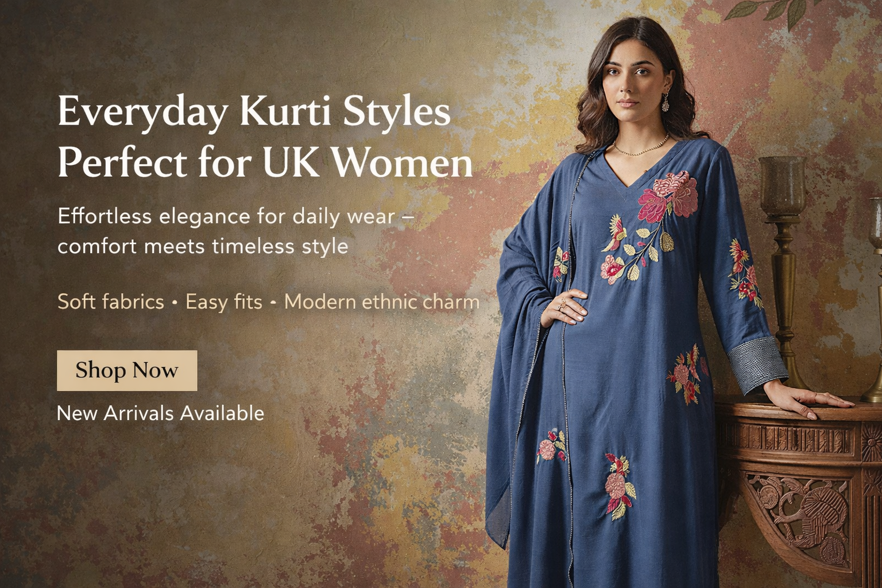Click the Shop Now button
882x588 pixels.
(127, 370)
